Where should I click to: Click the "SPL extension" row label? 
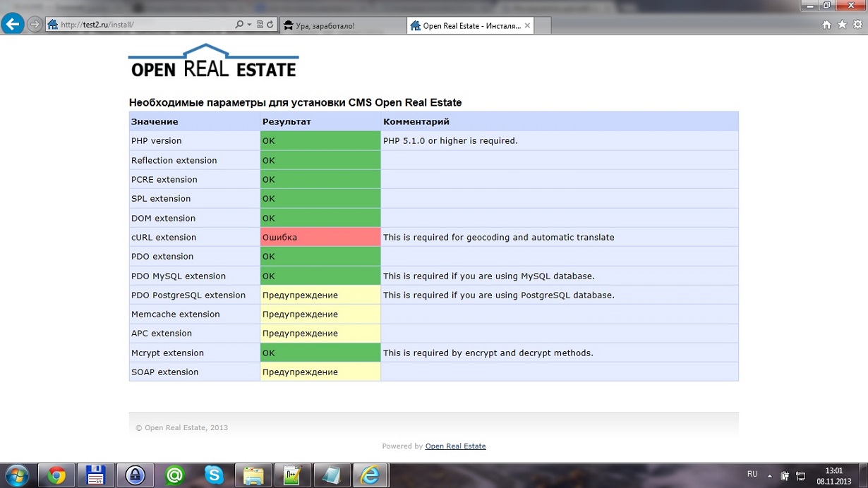[161, 199]
